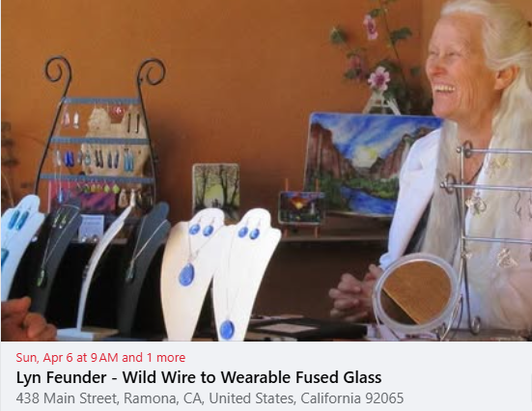Click the large blue oval pendant on white bust
Image resolution: width=532 pixels, height=411 pixels.
tap(186, 275)
